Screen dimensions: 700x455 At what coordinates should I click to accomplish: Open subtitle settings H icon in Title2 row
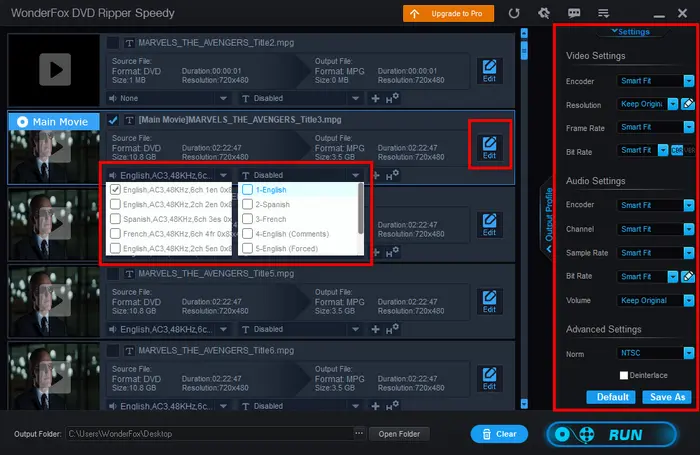pos(392,98)
